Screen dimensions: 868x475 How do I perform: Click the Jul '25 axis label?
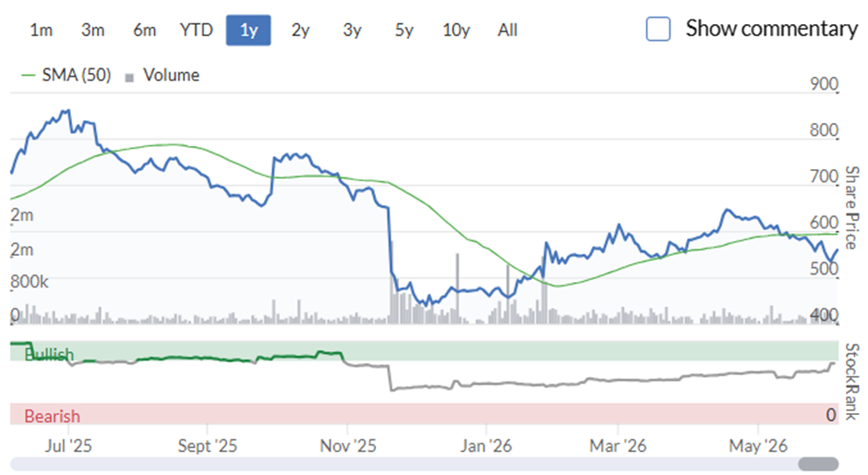click(x=68, y=446)
